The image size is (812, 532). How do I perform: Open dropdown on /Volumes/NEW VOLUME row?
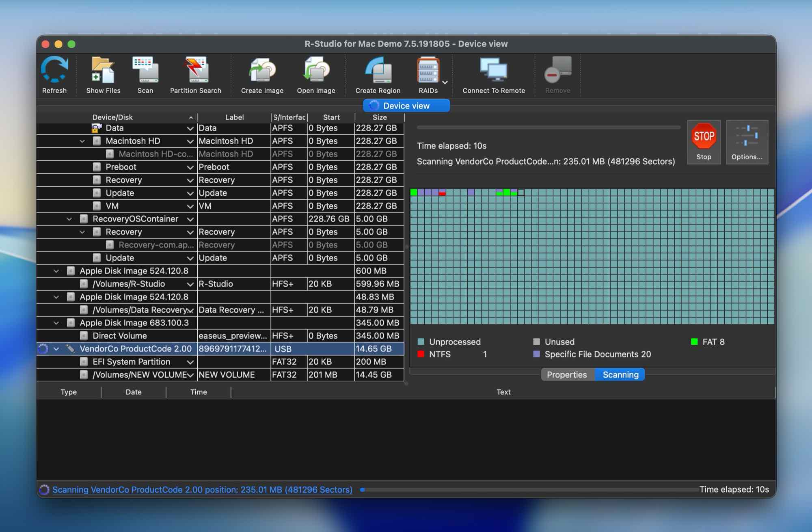(190, 375)
